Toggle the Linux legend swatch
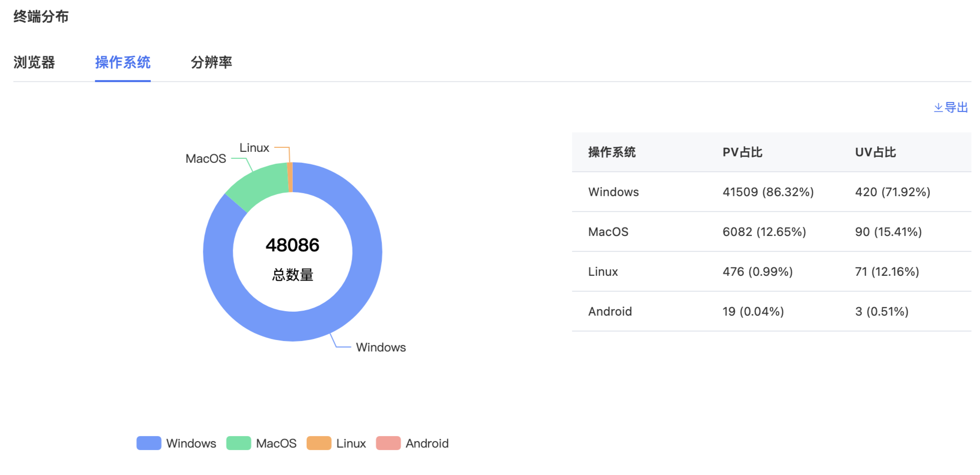Viewport: 980px width, 475px height. [319, 443]
